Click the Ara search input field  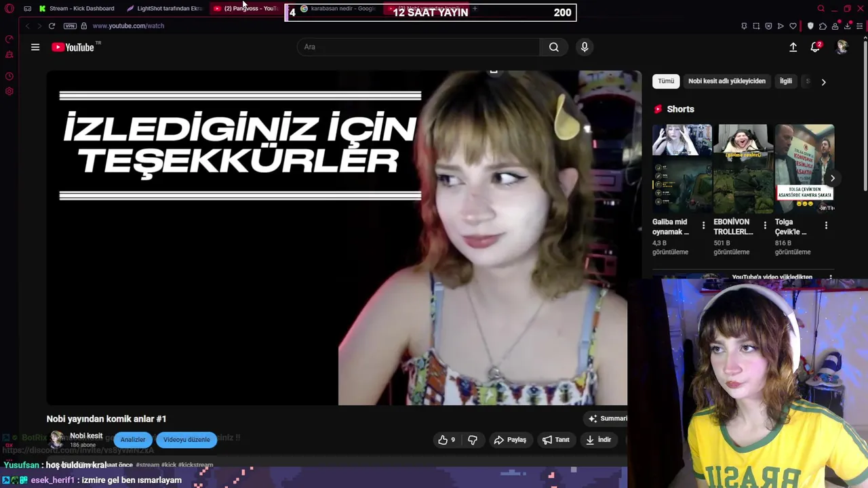418,47
